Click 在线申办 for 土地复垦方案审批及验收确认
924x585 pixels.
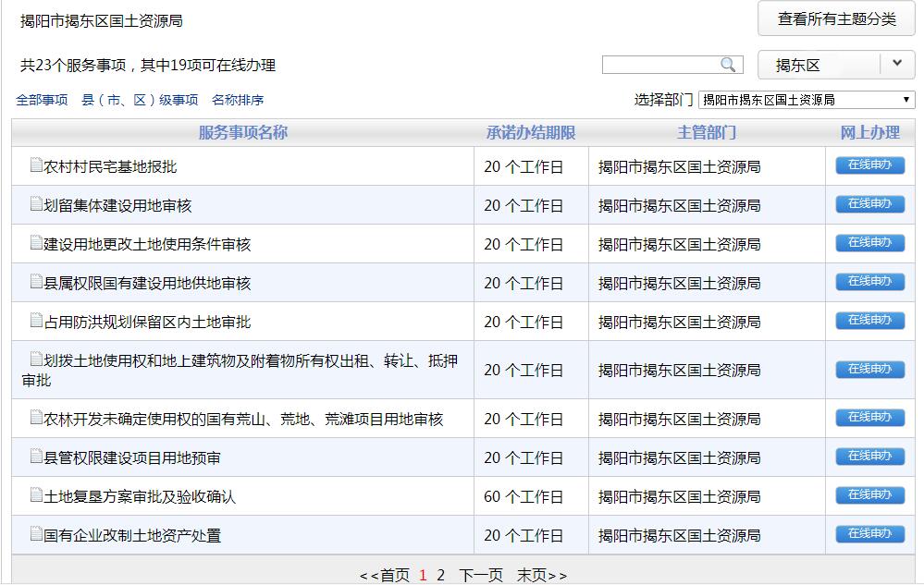[x=869, y=495]
